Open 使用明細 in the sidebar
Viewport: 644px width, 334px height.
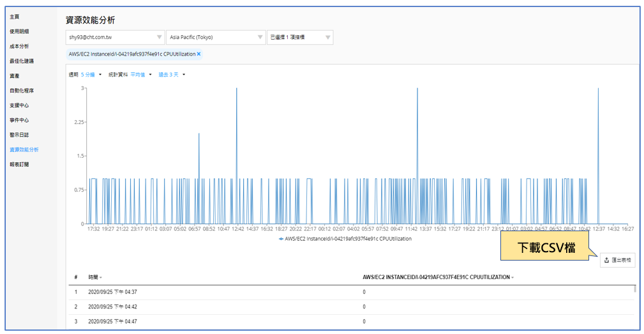click(x=19, y=31)
